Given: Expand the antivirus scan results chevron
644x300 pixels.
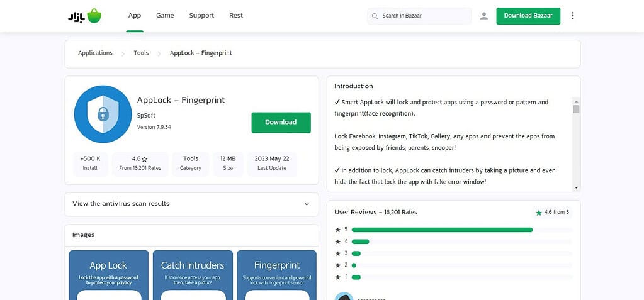Looking at the screenshot, I should pyautogui.click(x=307, y=204).
